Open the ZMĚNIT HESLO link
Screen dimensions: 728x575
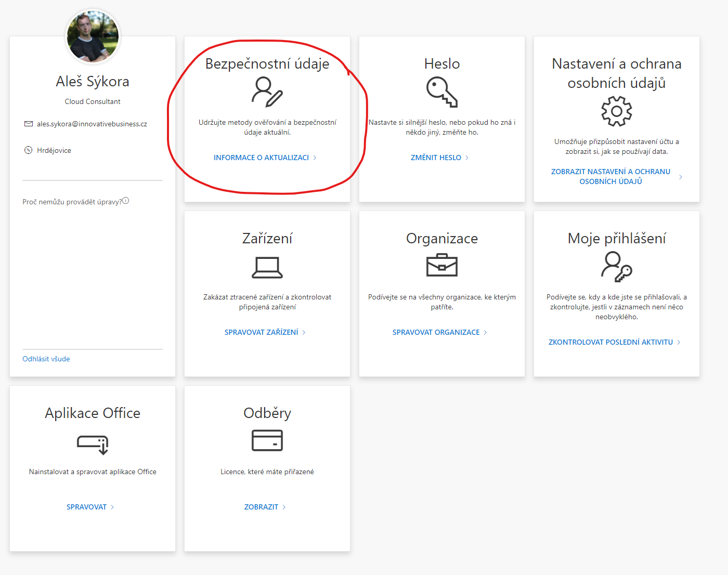pyautogui.click(x=436, y=158)
